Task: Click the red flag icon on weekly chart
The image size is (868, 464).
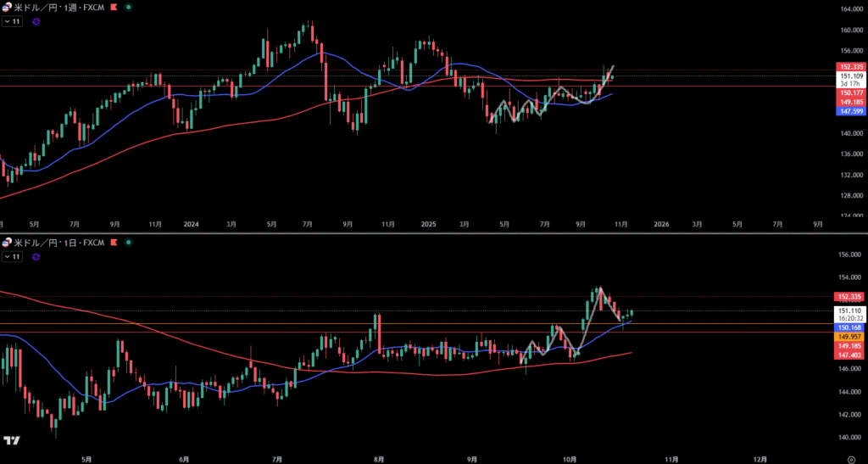Action: 115,7
